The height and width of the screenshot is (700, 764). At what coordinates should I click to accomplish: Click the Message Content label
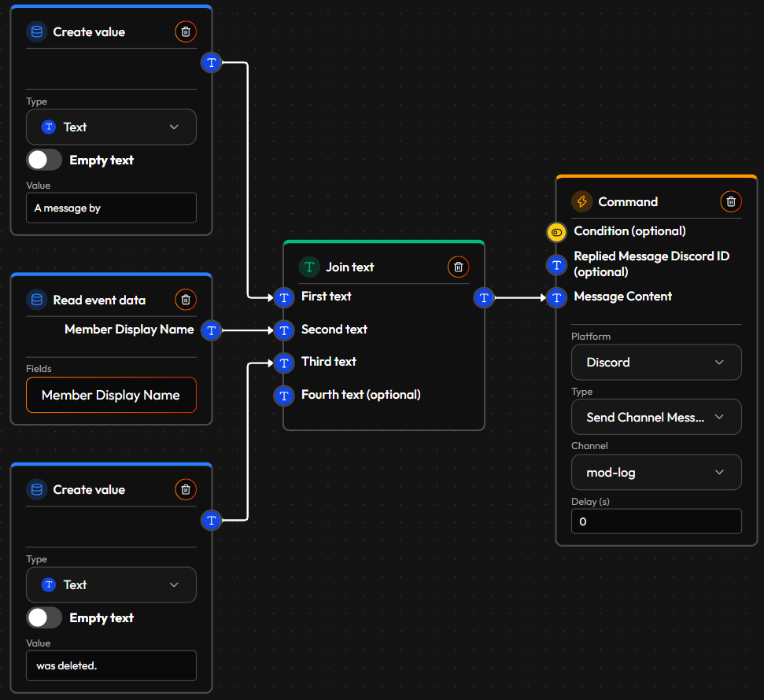point(622,297)
